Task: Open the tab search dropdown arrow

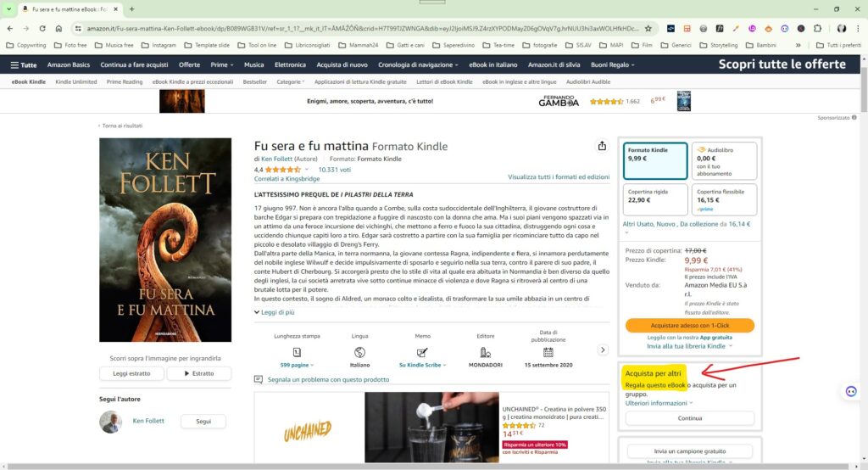Action: click(8, 8)
